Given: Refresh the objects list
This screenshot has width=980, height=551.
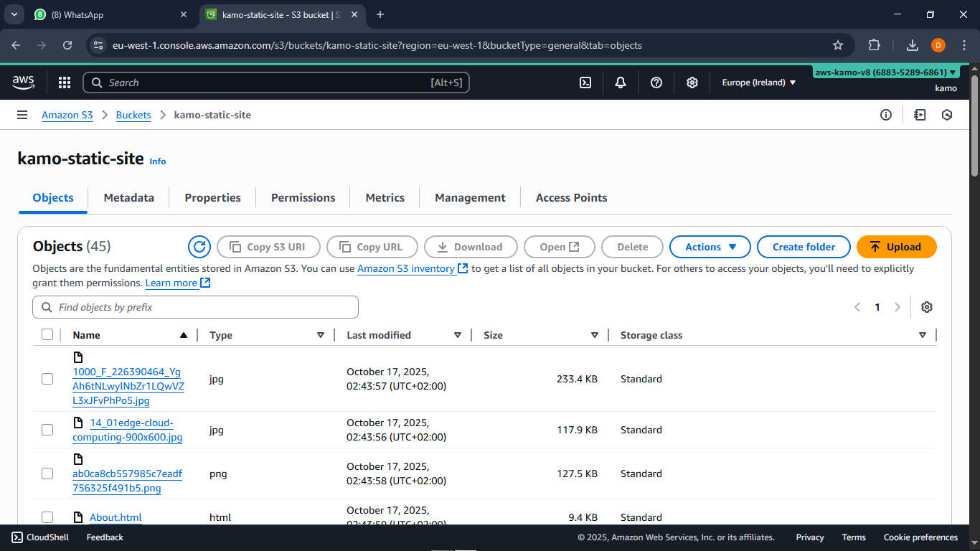Looking at the screenshot, I should [199, 246].
